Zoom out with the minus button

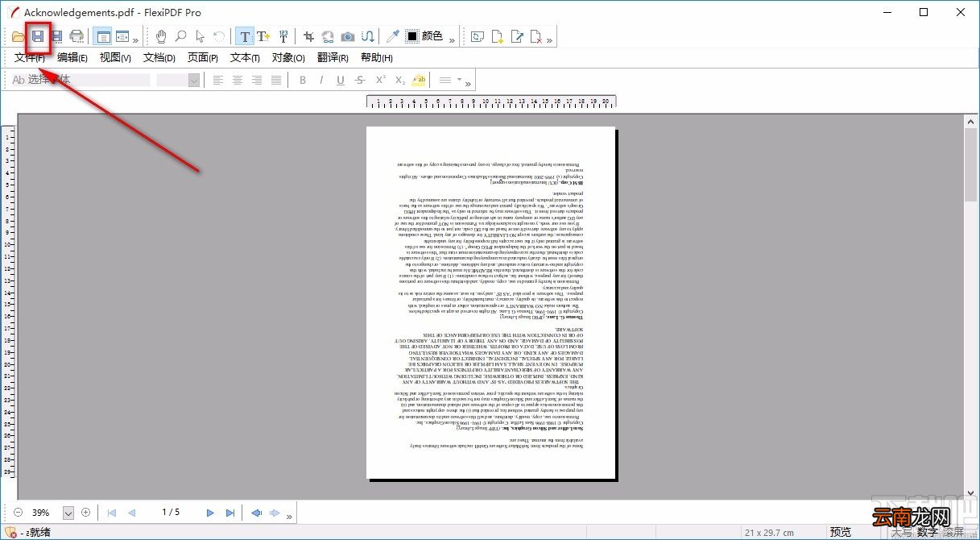(19, 513)
